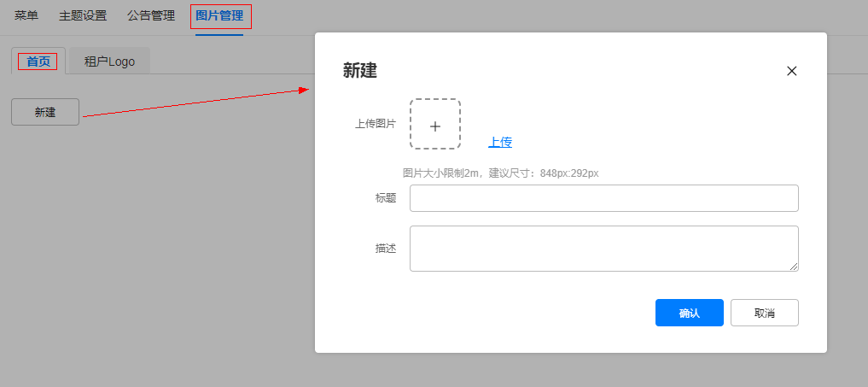
Task: Focus the 标题 input field
Action: (604, 198)
